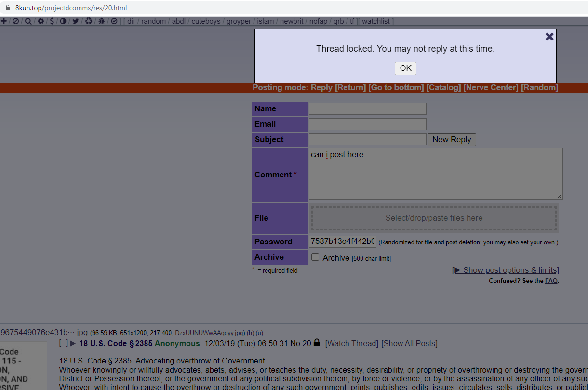Click into the Comment text area
Viewport: 588px width, 390px height.
(436, 174)
